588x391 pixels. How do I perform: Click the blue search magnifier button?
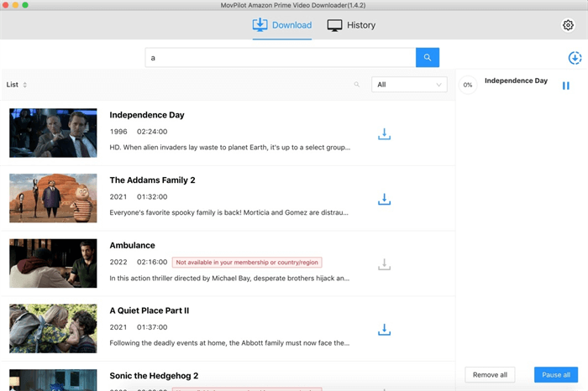(x=428, y=57)
